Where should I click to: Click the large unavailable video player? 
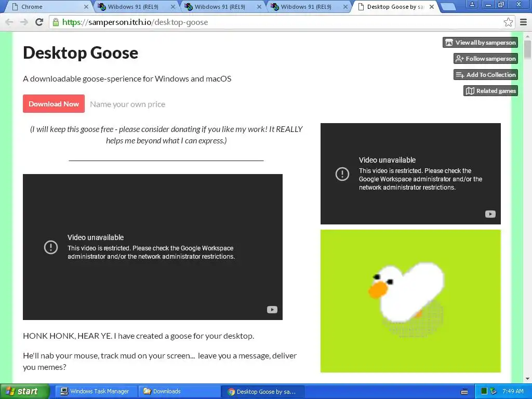(x=153, y=247)
